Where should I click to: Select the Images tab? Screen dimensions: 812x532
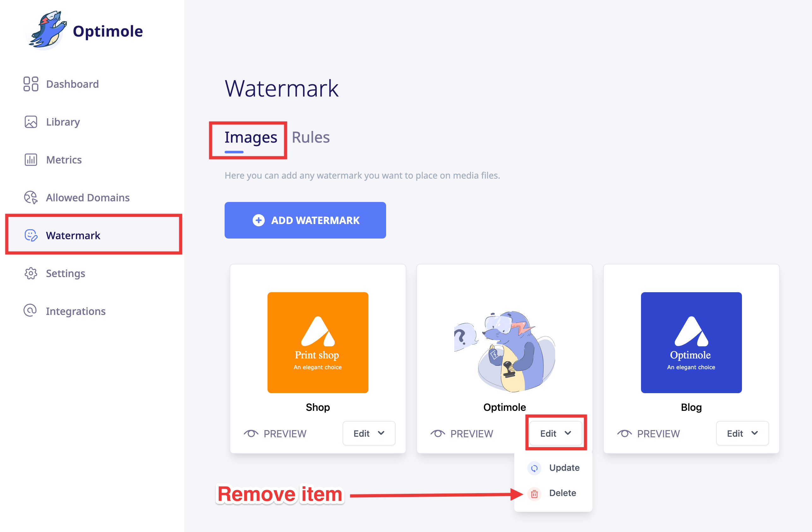pyautogui.click(x=250, y=138)
